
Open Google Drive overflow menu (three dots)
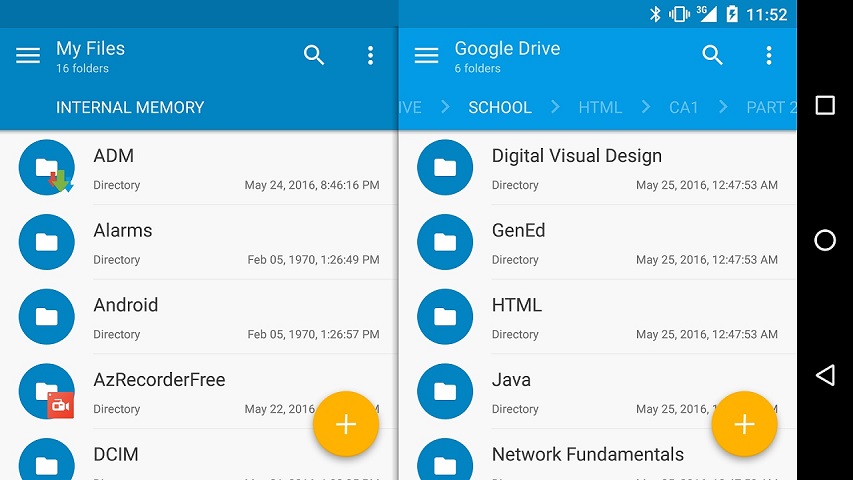coord(768,56)
